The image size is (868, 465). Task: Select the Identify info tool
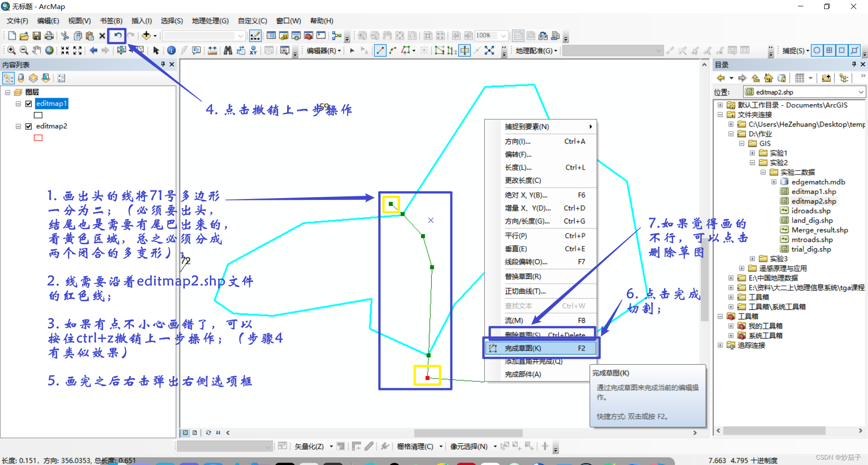tap(171, 50)
